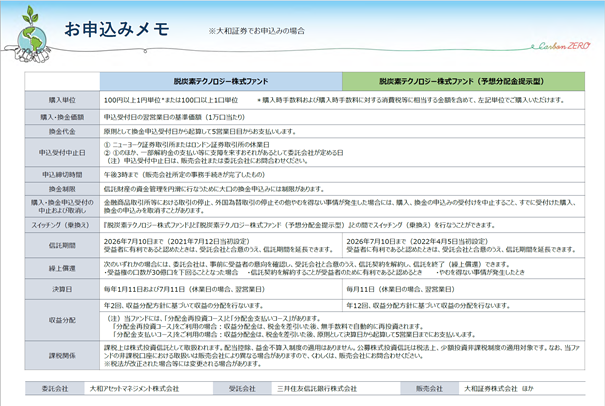Click the text 年2回、収益分配方針に基づいて
This screenshot has width=605, height=406.
(183, 306)
